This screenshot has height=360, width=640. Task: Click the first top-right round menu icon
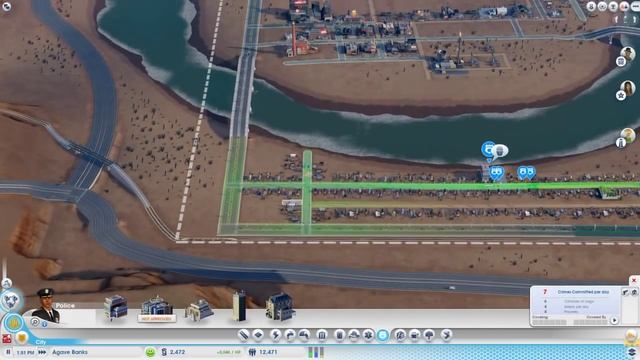click(x=591, y=6)
